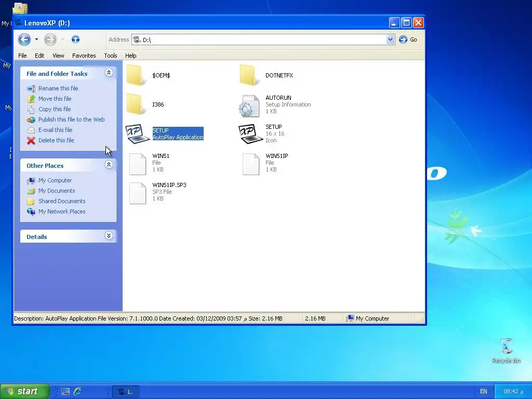
Task: Open the Back history dropdown arrow
Action: point(36,39)
